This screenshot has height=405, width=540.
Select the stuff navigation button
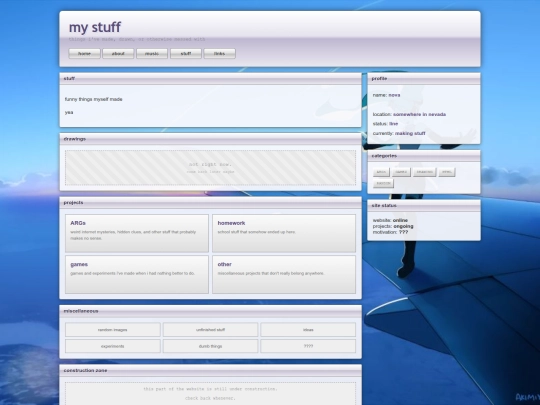point(186,53)
